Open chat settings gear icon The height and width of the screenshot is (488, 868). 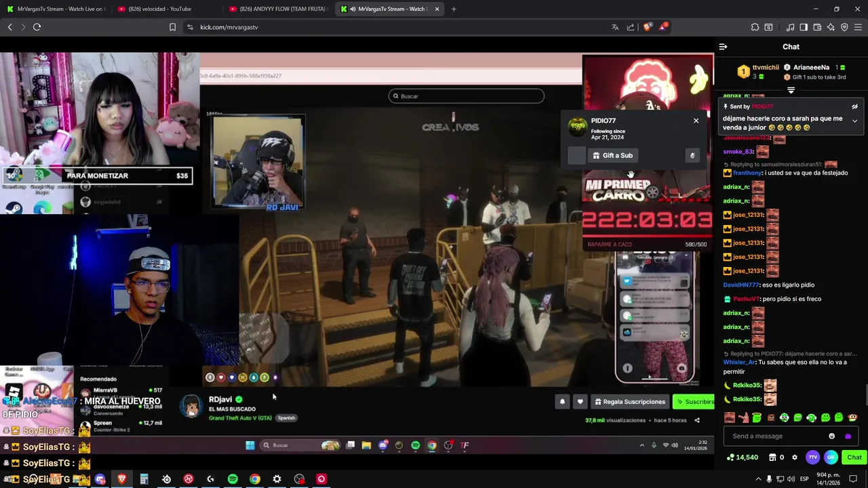click(x=795, y=457)
